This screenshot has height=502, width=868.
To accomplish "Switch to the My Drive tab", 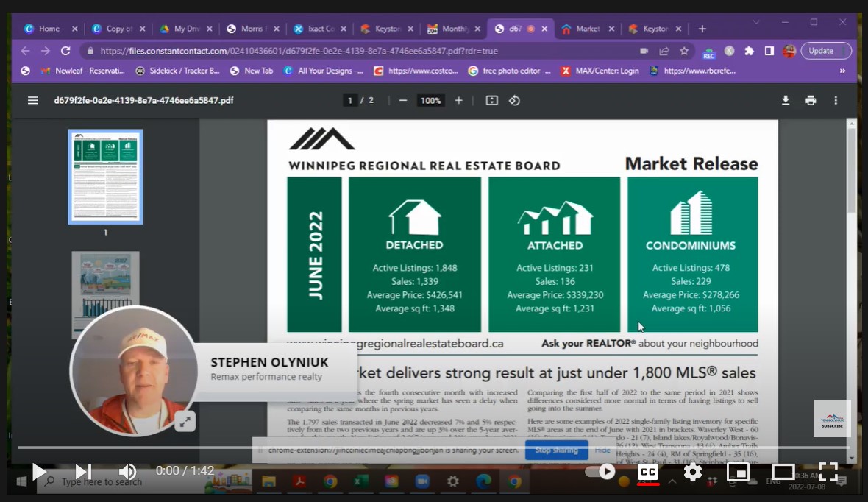I will coord(186,29).
